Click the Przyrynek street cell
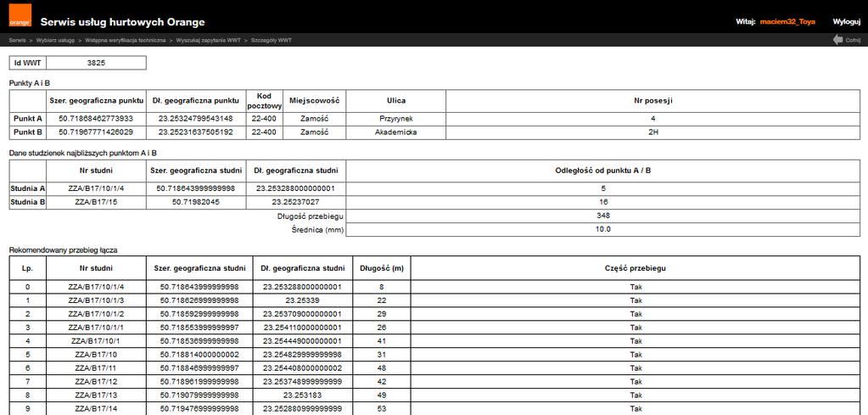 click(x=395, y=119)
